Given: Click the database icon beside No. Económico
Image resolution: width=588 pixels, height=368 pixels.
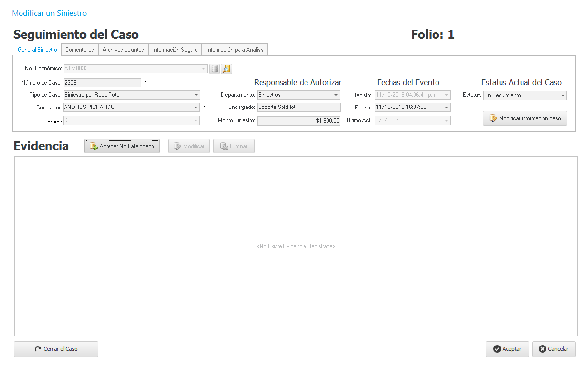Looking at the screenshot, I should click(x=214, y=69).
